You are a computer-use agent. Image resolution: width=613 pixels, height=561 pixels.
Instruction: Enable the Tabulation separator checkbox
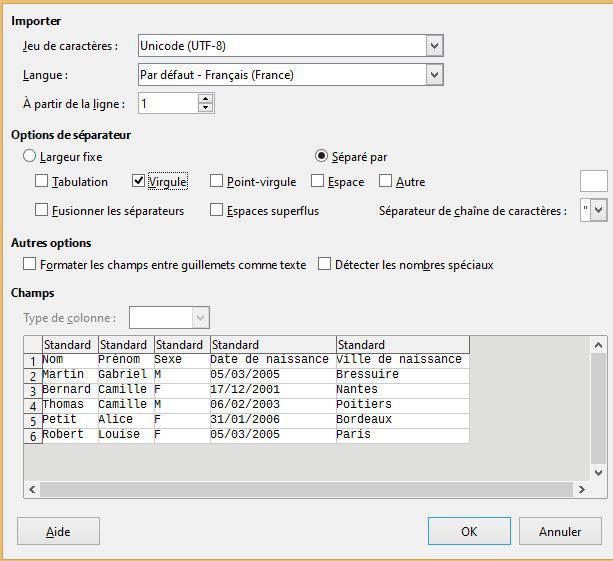tap(41, 181)
